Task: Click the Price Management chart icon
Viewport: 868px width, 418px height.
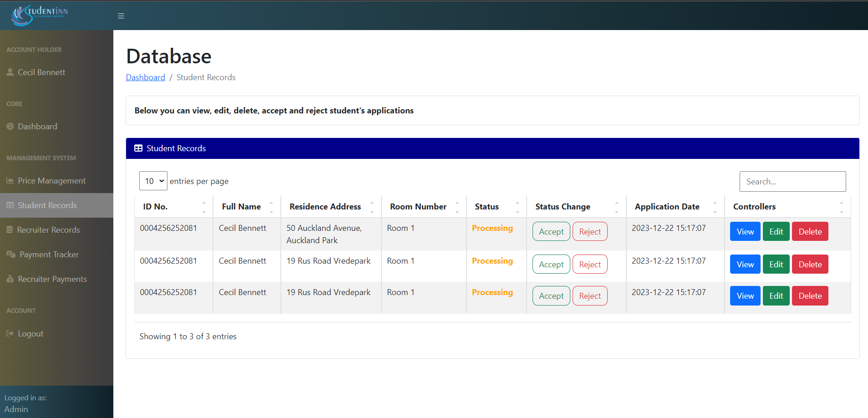Action: (x=10, y=180)
